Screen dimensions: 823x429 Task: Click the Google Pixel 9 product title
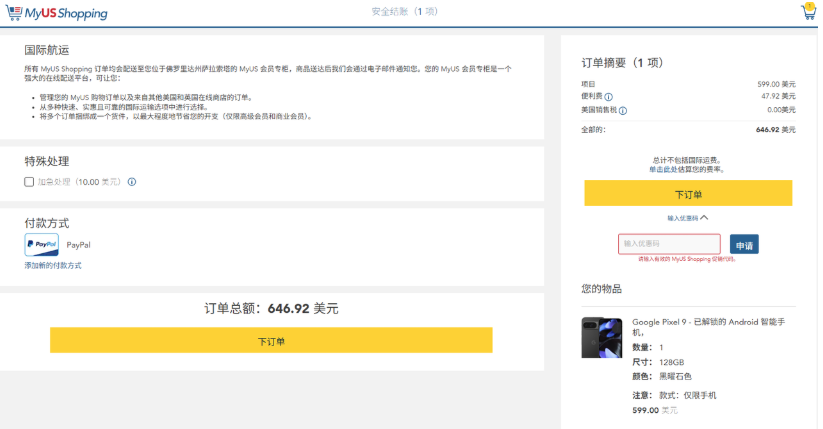[x=708, y=327]
